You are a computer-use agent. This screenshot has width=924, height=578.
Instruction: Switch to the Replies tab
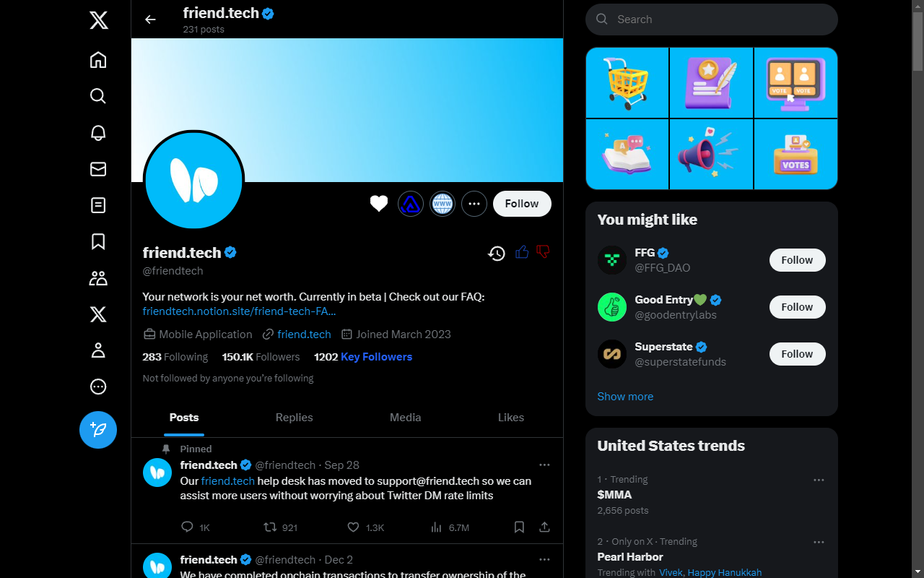tap(294, 418)
